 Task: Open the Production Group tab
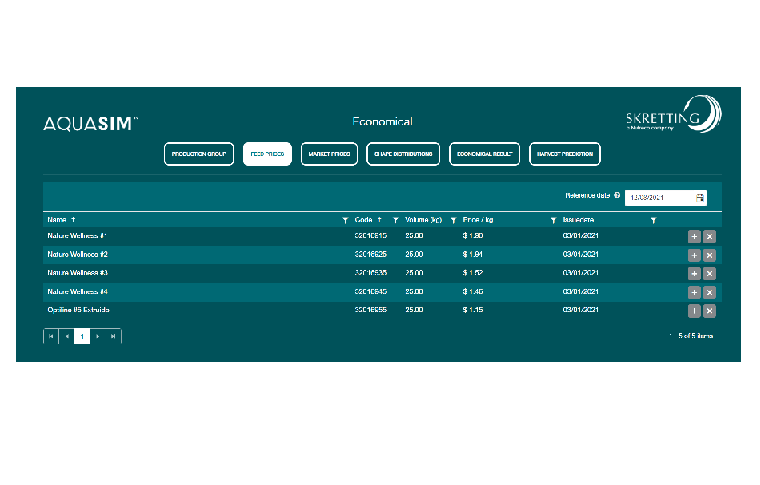pos(199,154)
